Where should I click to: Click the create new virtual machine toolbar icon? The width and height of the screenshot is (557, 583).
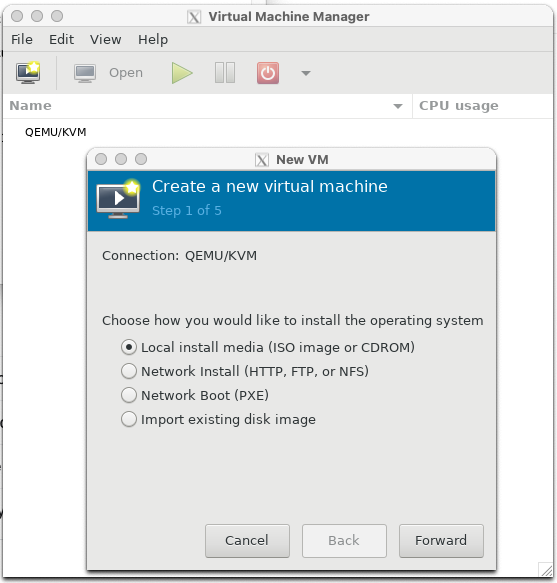(x=28, y=73)
